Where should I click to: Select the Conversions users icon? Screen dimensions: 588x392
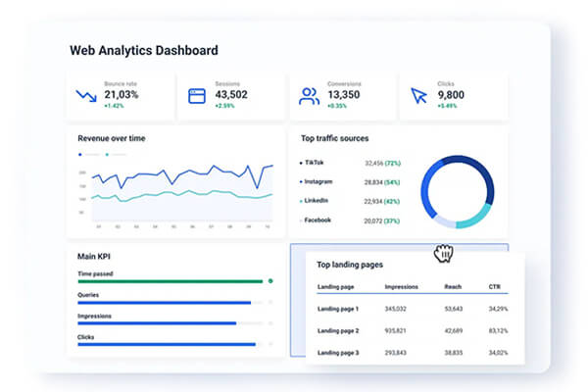310,96
